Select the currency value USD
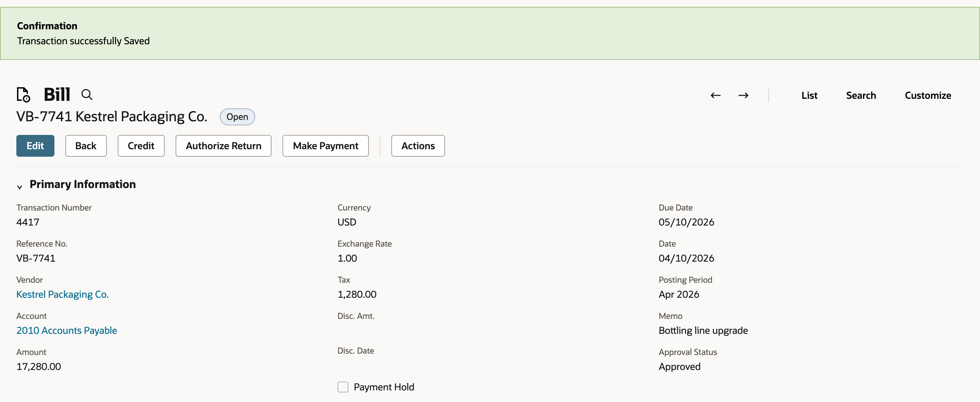Image resolution: width=980 pixels, height=402 pixels. click(x=347, y=222)
